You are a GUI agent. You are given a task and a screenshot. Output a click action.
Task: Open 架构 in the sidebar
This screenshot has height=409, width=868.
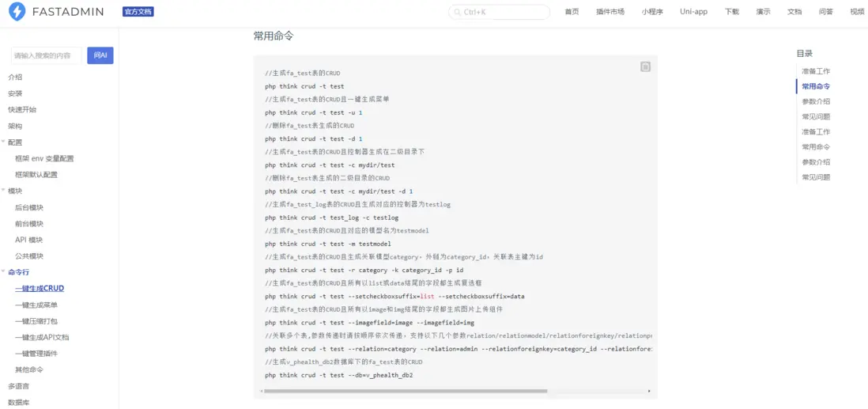pyautogui.click(x=15, y=126)
